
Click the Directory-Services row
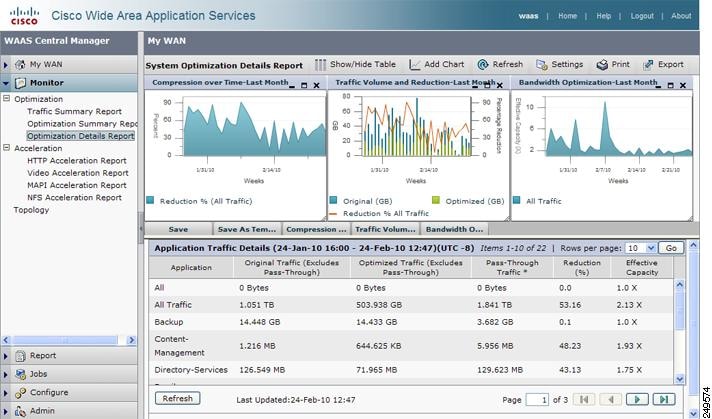[411, 370]
